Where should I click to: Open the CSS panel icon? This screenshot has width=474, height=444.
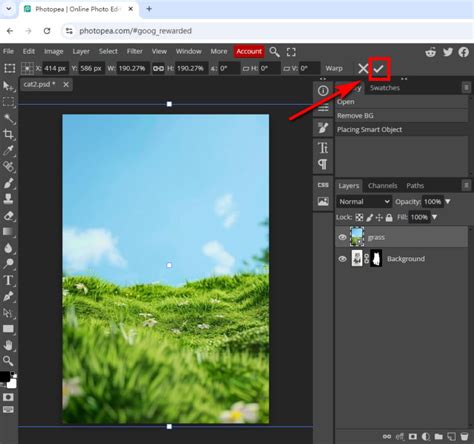pyautogui.click(x=323, y=185)
